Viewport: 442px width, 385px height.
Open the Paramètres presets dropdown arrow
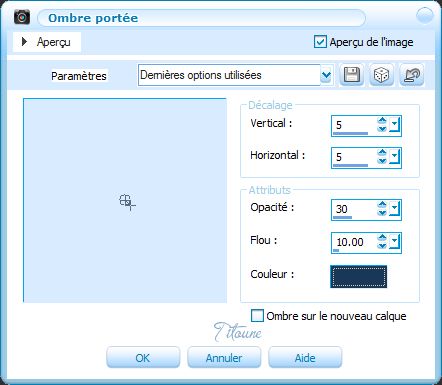[326, 75]
